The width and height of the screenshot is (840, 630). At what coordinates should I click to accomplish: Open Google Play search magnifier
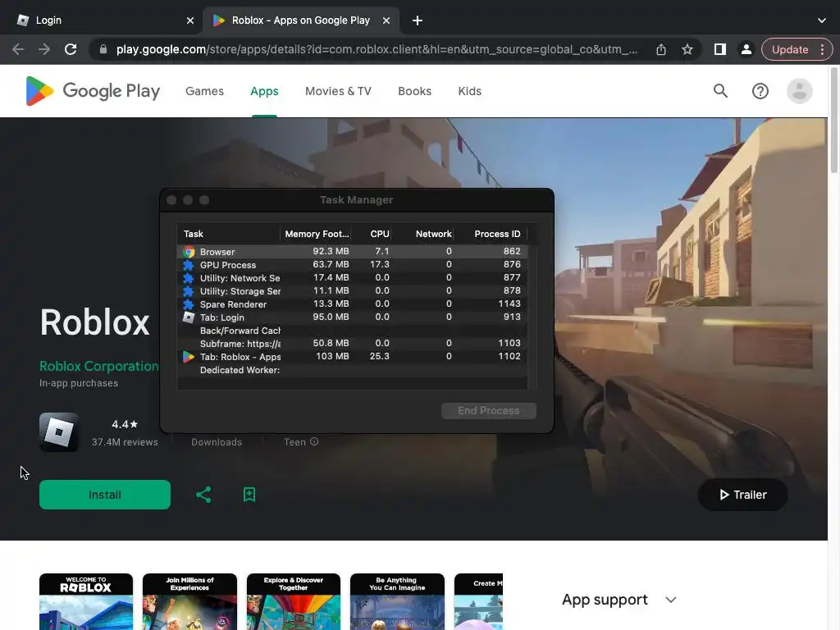click(720, 91)
